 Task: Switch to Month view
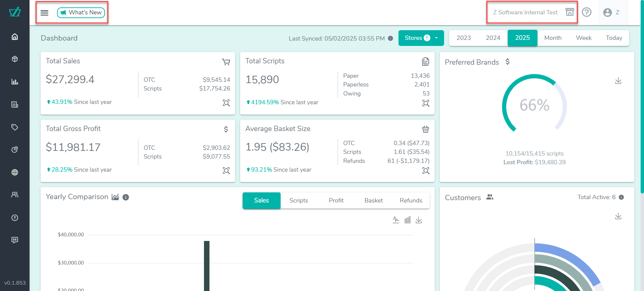[553, 38]
